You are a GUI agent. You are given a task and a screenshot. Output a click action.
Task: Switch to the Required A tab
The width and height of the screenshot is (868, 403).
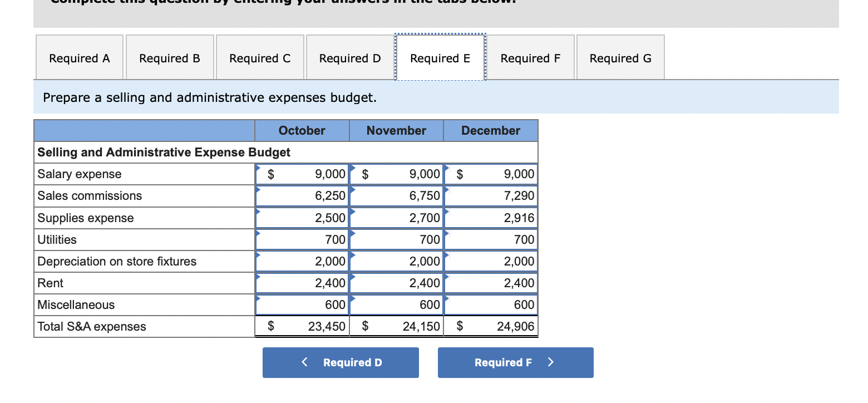point(80,58)
